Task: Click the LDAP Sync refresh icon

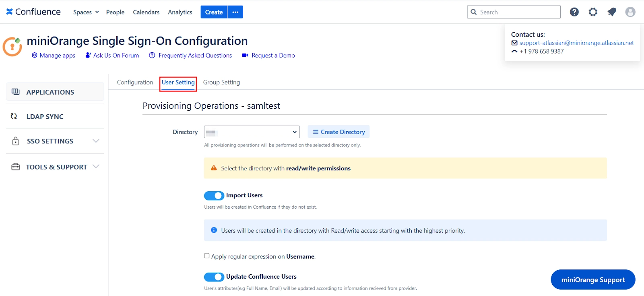Action: (x=14, y=116)
